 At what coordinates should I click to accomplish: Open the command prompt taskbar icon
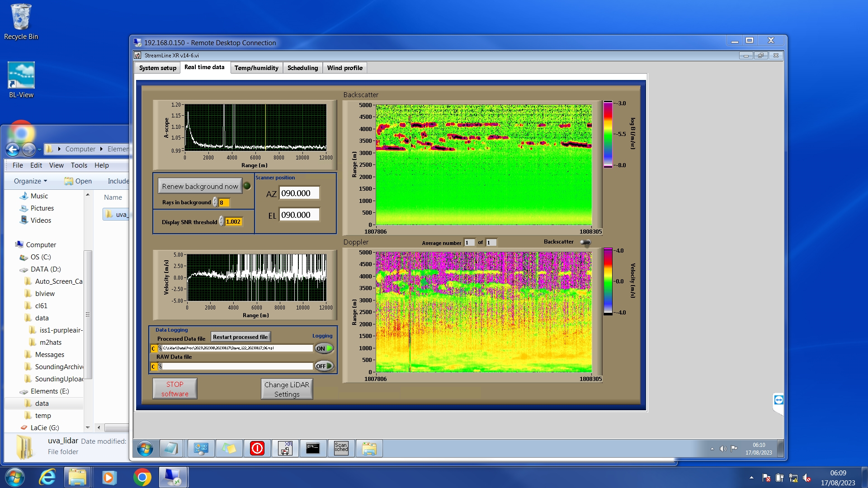pos(313,448)
